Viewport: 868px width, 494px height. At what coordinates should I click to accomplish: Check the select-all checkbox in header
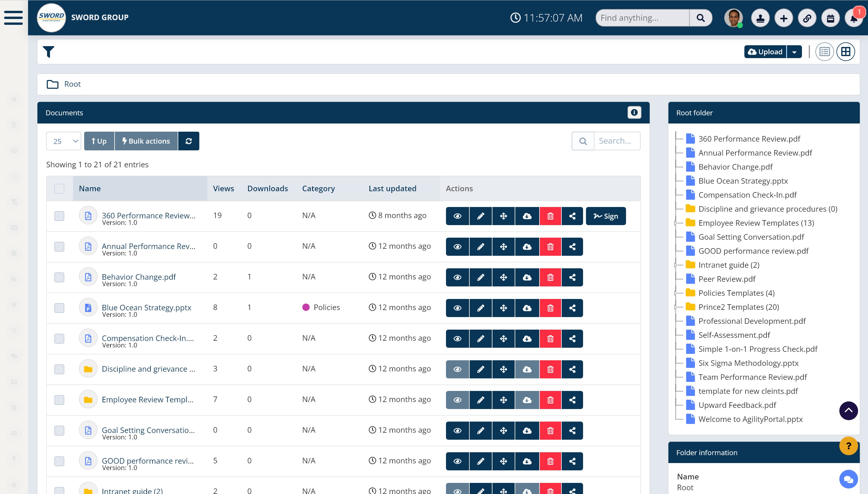tap(59, 189)
